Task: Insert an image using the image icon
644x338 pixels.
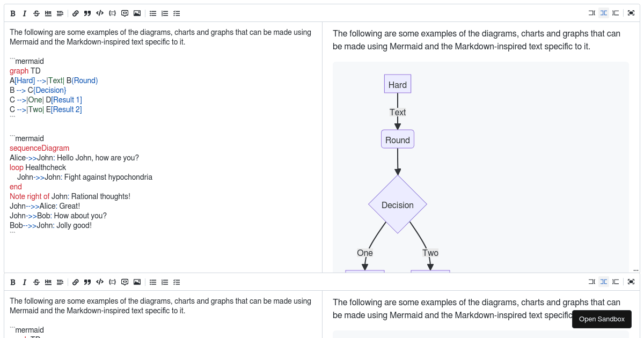Action: (x=137, y=13)
